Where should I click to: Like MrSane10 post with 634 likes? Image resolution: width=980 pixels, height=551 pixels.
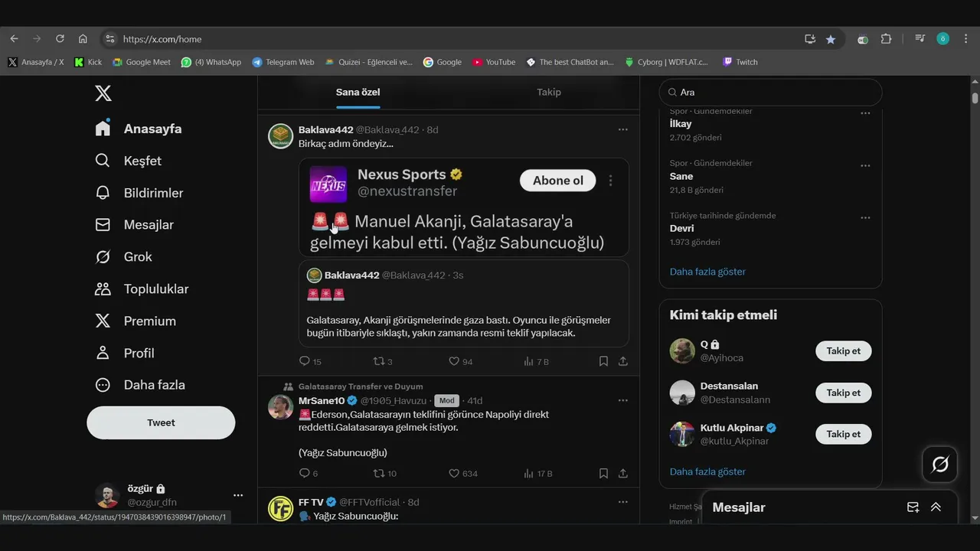(x=462, y=473)
